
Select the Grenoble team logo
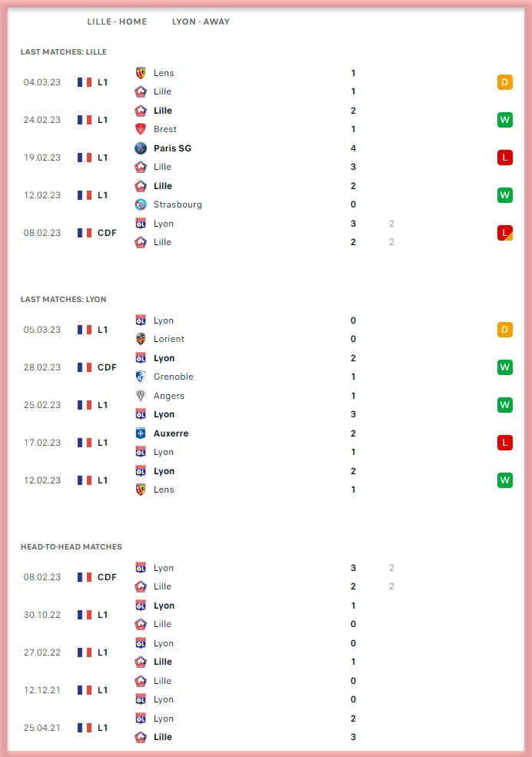pyautogui.click(x=141, y=377)
